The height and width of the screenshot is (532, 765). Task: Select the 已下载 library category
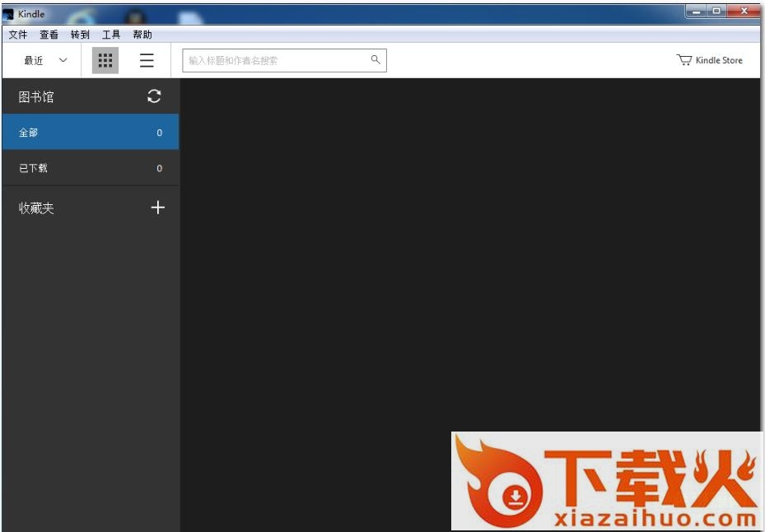91,168
